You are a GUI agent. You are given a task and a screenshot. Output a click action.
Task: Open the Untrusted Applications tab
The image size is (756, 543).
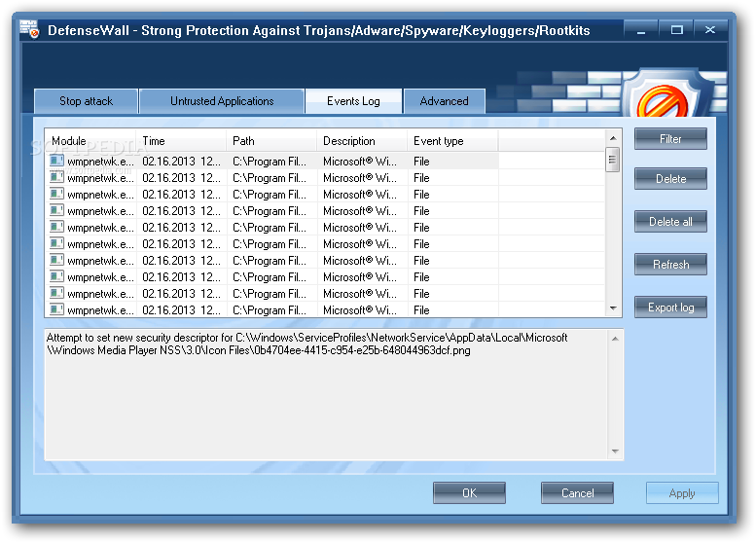pos(222,101)
